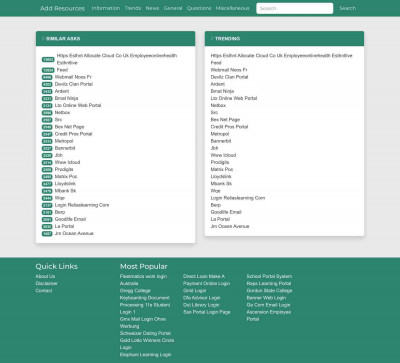Open Ardent in Similar Asks list
Image resolution: width=400 pixels, height=363 pixels.
pos(62,91)
